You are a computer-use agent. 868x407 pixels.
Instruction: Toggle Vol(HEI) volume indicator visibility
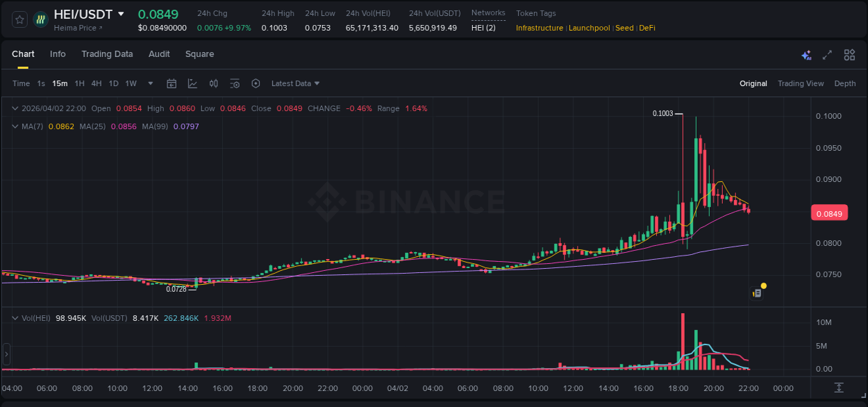click(x=15, y=317)
